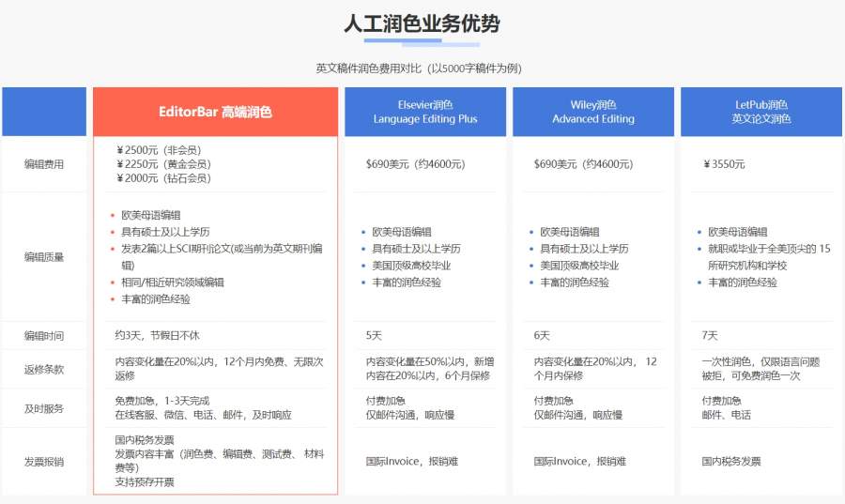Click Elsevier price $690美元 (约4600元)
845x504 pixels.
pos(416,164)
